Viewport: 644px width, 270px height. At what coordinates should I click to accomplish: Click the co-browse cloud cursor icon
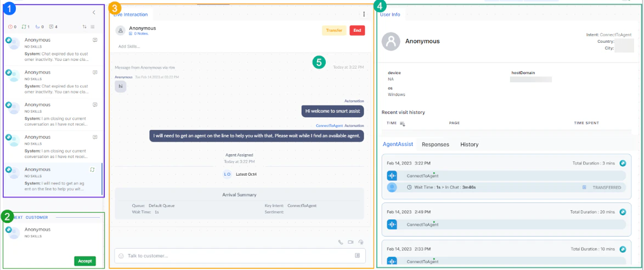pos(361,242)
